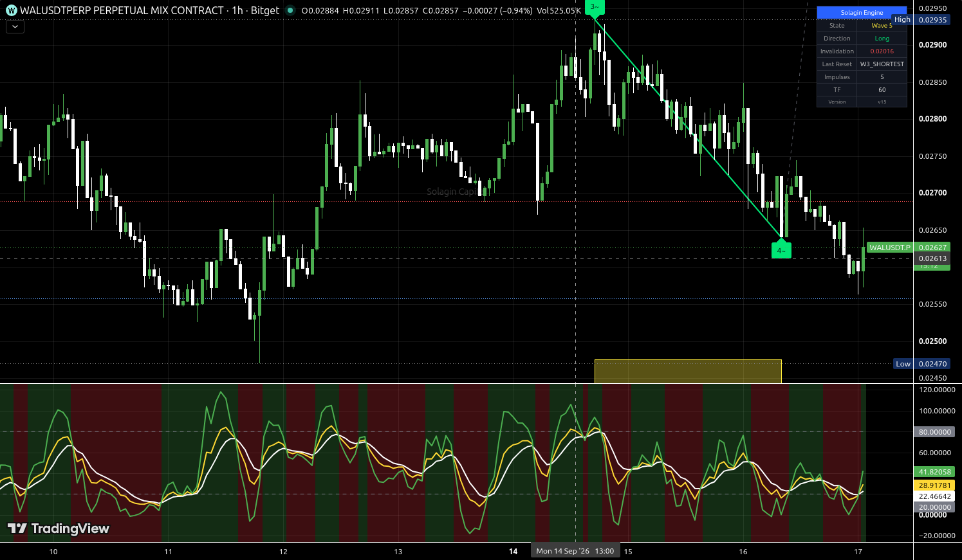The width and height of the screenshot is (962, 560).
Task: Select the wave 3~ label marker
Action: coord(595,7)
